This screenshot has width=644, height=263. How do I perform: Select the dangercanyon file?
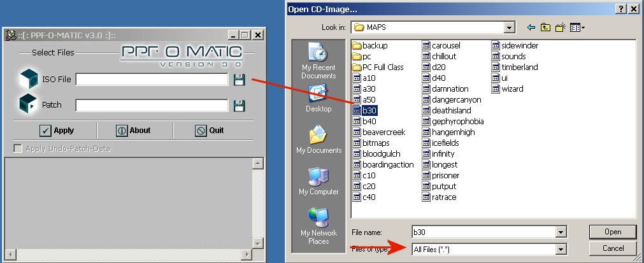[x=452, y=100]
